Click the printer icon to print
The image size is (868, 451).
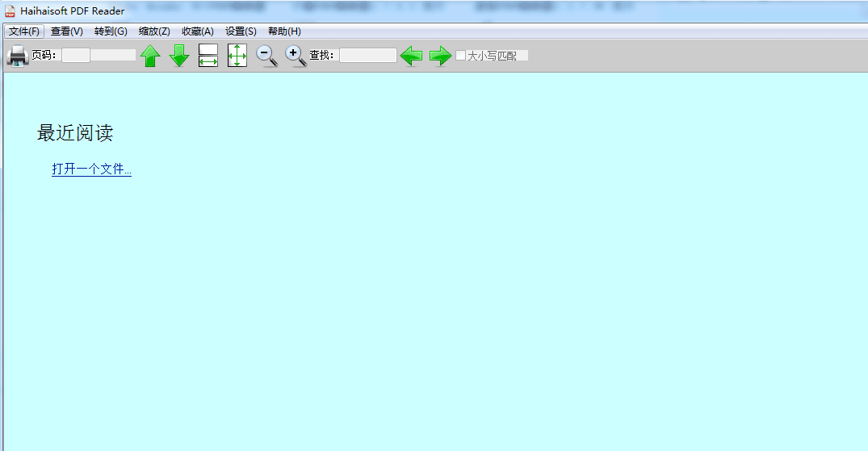pos(18,56)
